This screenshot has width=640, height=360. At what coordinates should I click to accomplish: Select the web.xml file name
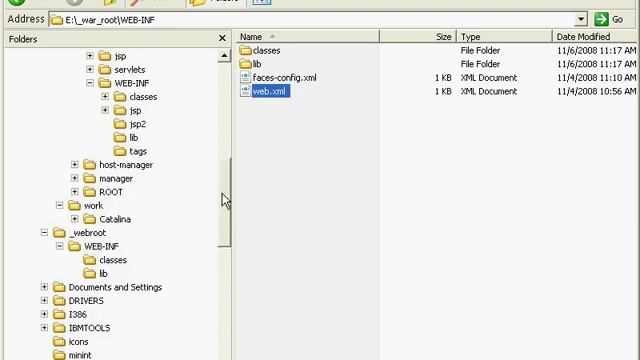[x=271, y=91]
